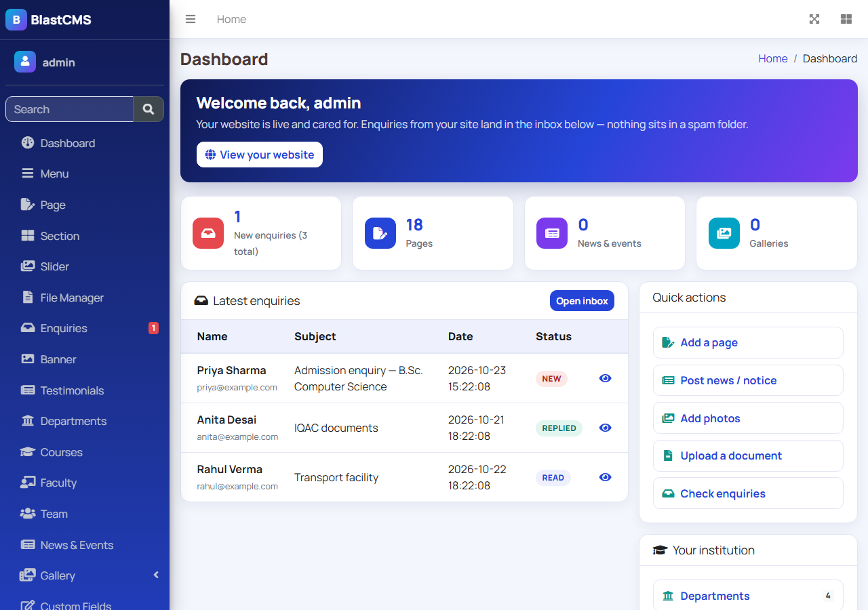
Task: Click the Departments count badge in Your institution
Action: point(827,596)
